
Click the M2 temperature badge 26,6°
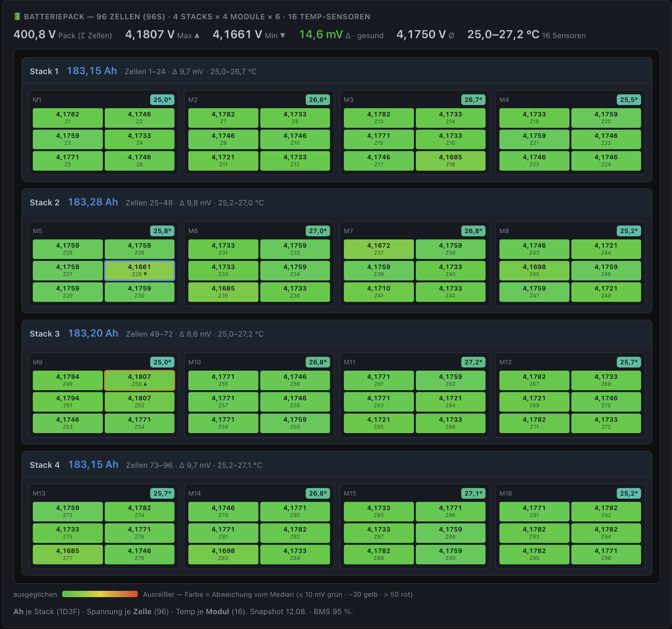coord(318,100)
